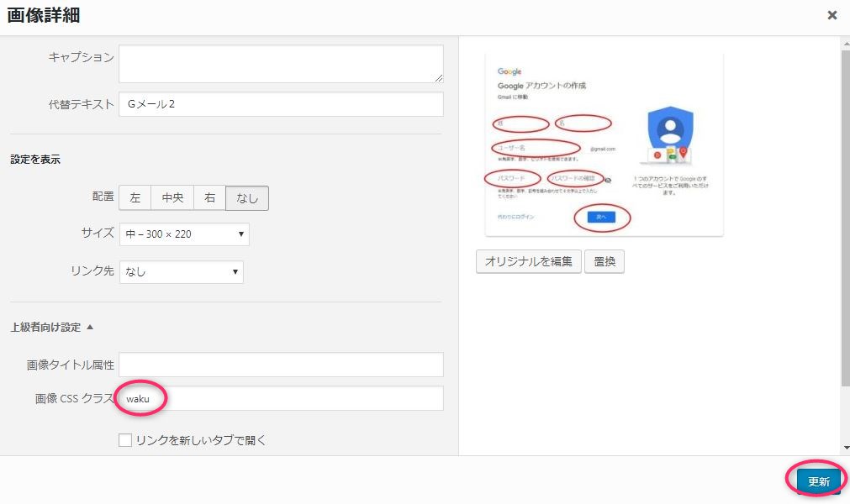Click the 更新 button
Viewport: 850px width, 504px height.
pos(819,481)
